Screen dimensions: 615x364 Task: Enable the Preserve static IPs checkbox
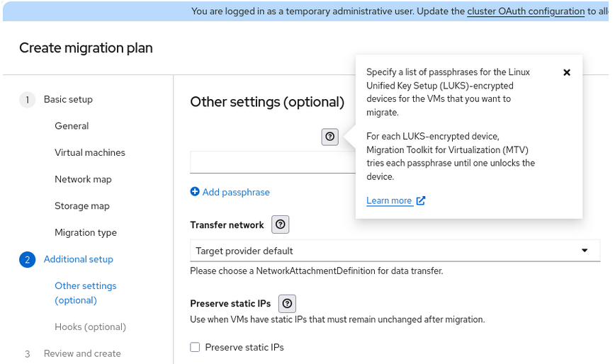tap(195, 347)
